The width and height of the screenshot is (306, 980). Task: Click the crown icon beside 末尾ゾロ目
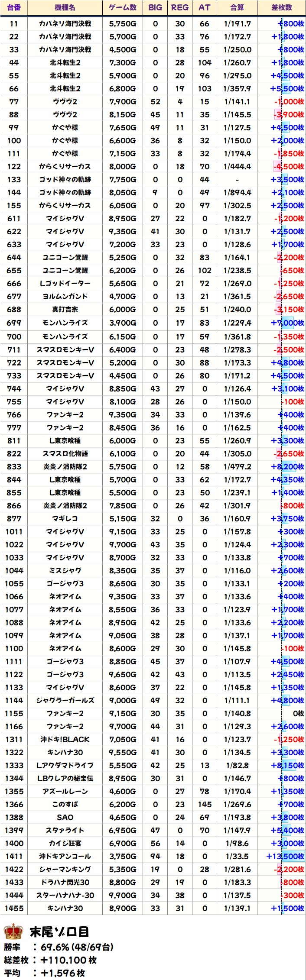13,931
